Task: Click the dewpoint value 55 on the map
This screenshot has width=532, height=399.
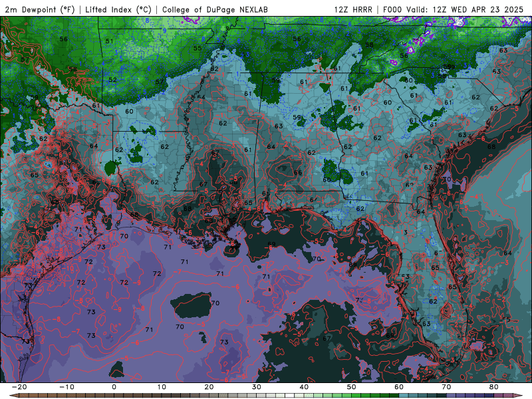Action: pos(198,48)
